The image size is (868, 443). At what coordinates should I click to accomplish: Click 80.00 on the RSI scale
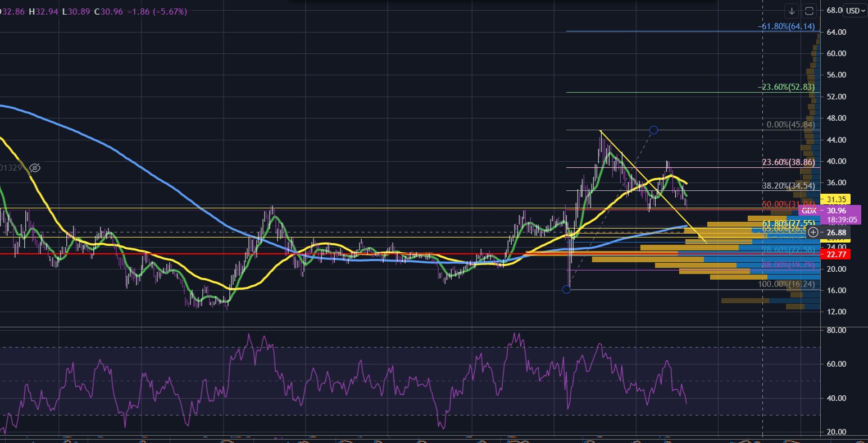point(838,330)
